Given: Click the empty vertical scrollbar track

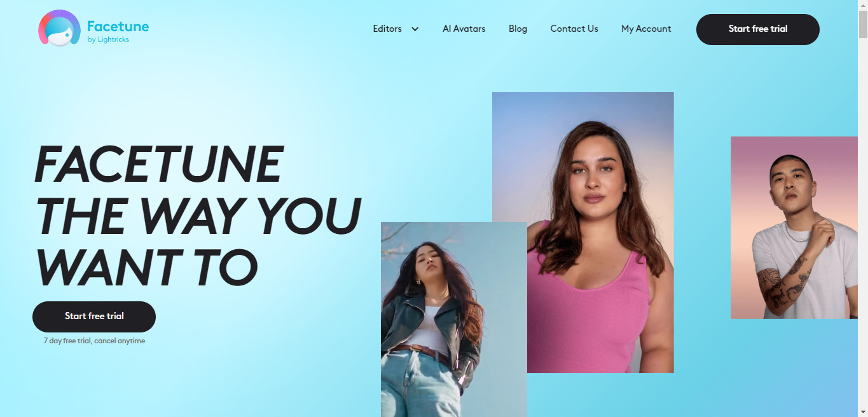Looking at the screenshot, I should [x=863, y=222].
